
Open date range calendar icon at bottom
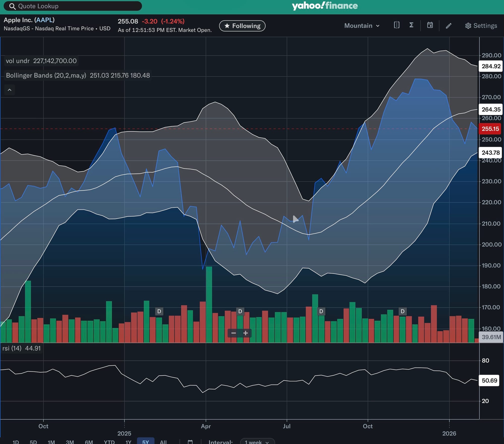(x=190, y=442)
